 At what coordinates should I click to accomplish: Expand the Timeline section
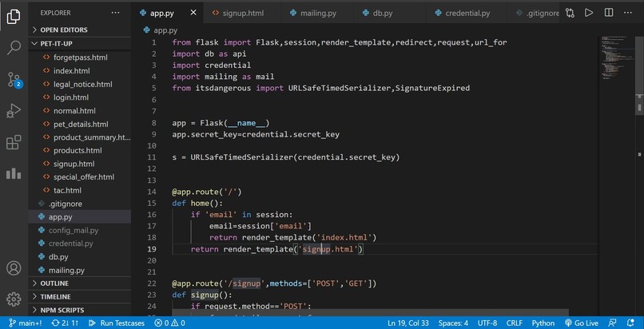[80, 296]
